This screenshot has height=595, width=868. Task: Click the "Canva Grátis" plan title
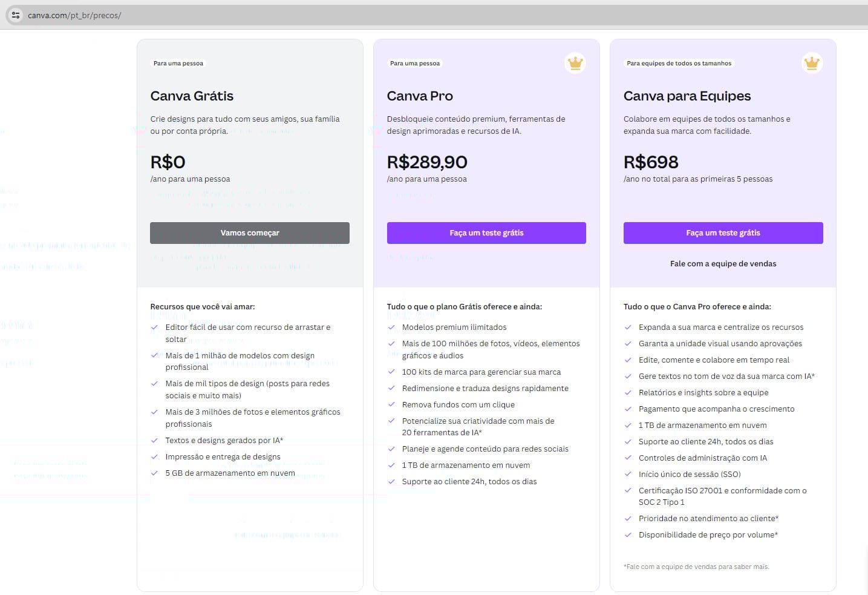[x=192, y=96]
